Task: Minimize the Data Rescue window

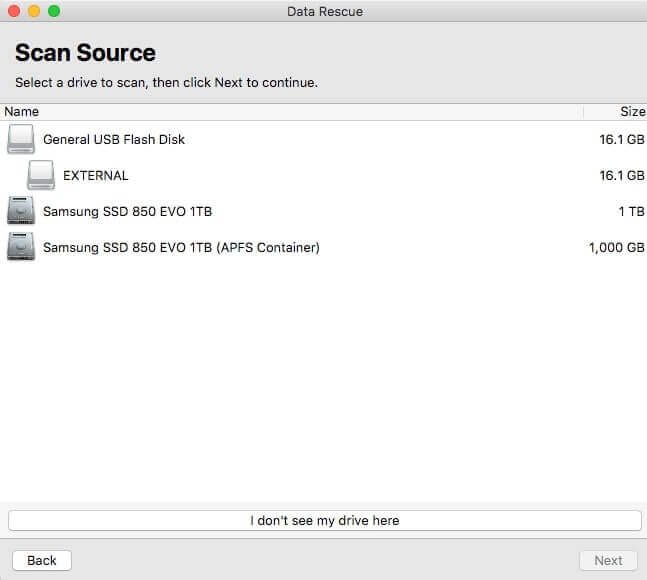Action: 34,11
